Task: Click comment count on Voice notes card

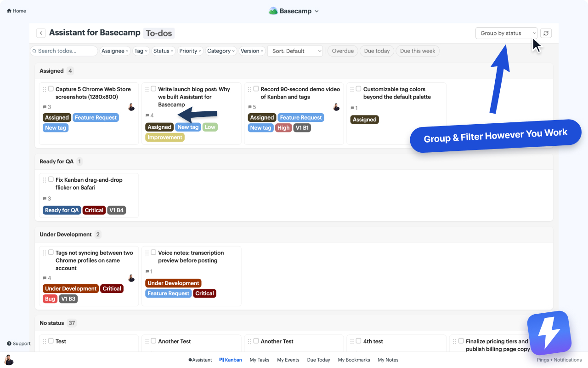Action: (149, 271)
